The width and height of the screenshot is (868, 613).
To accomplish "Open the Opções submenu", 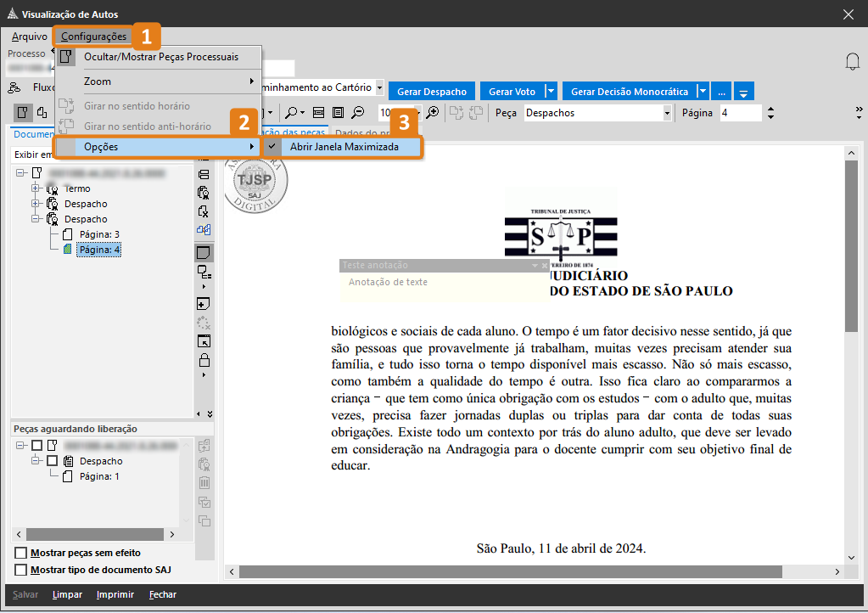I will 159,147.
